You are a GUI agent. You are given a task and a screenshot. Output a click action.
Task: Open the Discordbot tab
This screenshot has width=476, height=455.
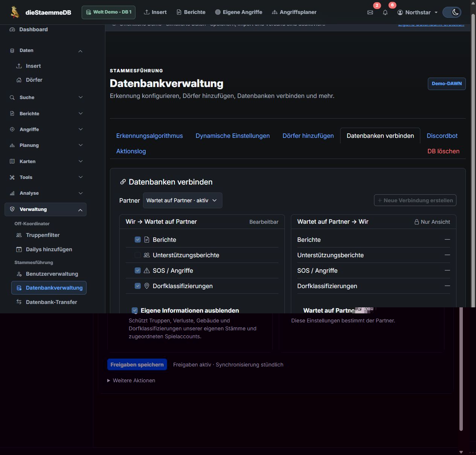point(442,136)
